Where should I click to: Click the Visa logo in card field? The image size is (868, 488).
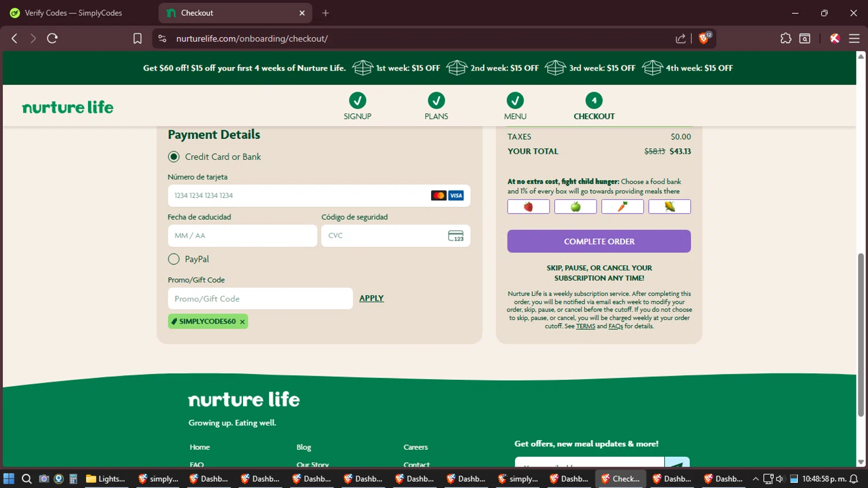coord(456,196)
